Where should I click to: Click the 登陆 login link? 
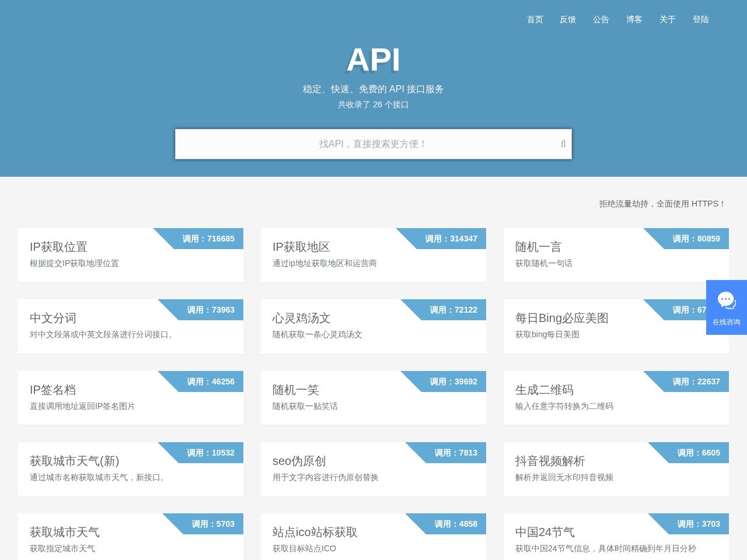[701, 20]
